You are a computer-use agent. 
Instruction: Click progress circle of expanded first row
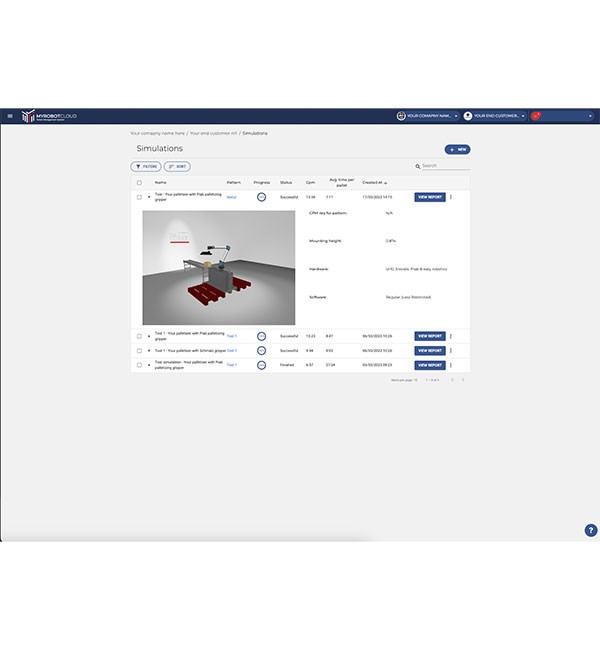click(261, 197)
